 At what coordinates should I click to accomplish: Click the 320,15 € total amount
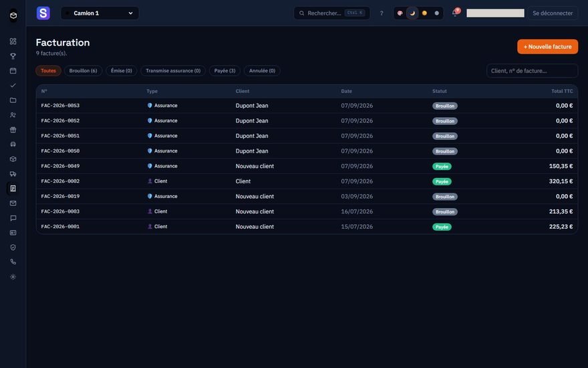[x=561, y=181]
